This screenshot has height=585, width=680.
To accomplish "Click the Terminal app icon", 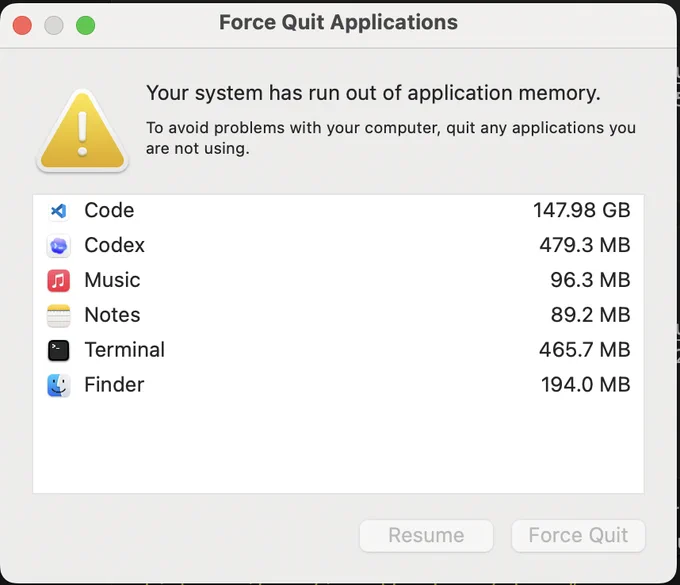I will click(x=59, y=350).
